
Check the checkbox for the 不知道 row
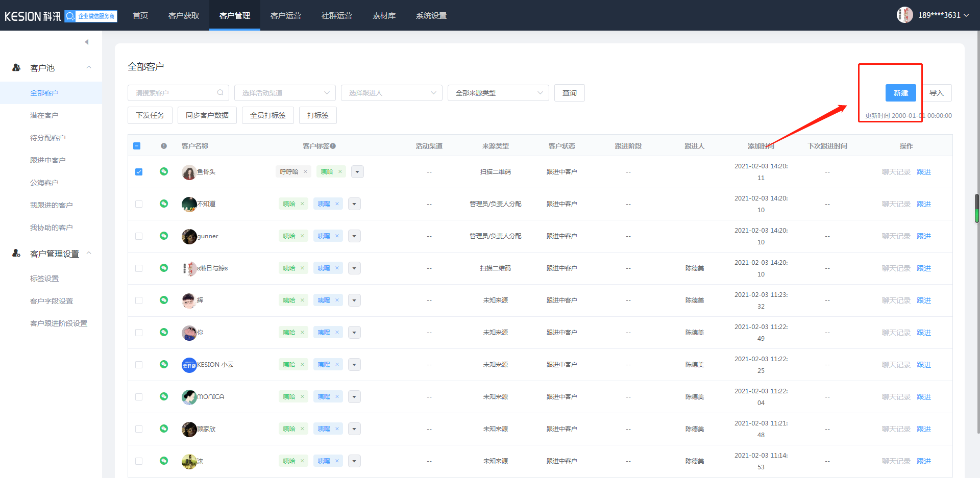coord(139,204)
